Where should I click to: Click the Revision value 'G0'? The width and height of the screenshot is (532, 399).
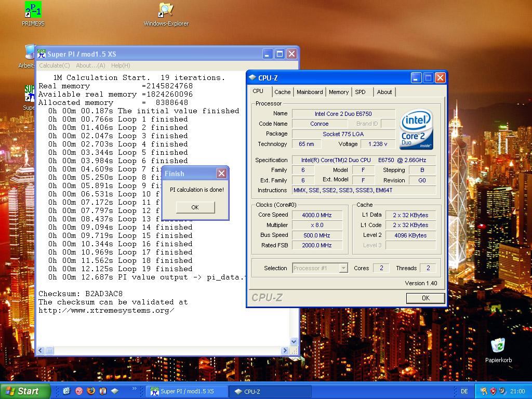coord(422,180)
